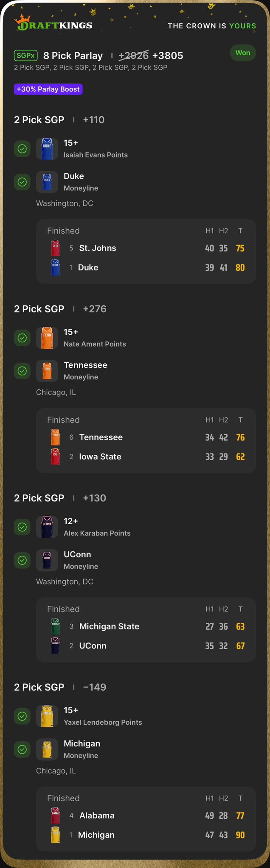Open the Michigan State vs UConn scoreboard card

point(146,629)
